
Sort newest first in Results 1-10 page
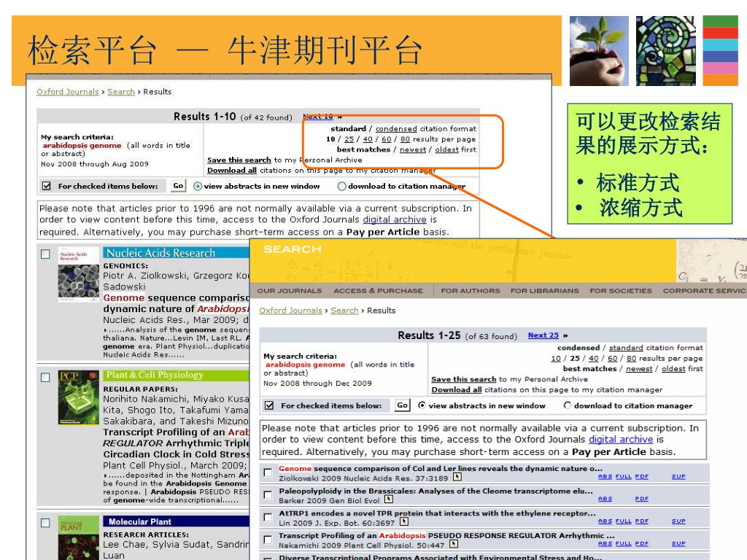coord(413,149)
